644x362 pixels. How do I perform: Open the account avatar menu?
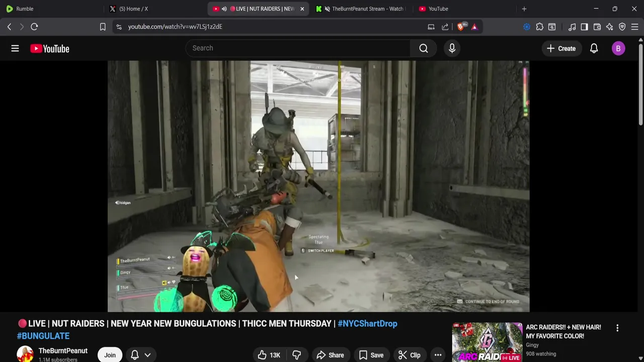pyautogui.click(x=618, y=48)
